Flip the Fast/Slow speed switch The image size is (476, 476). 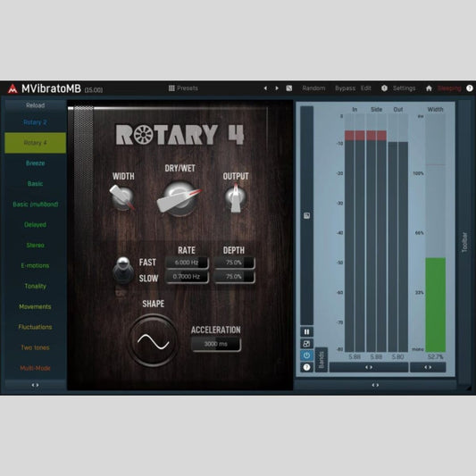tap(123, 270)
